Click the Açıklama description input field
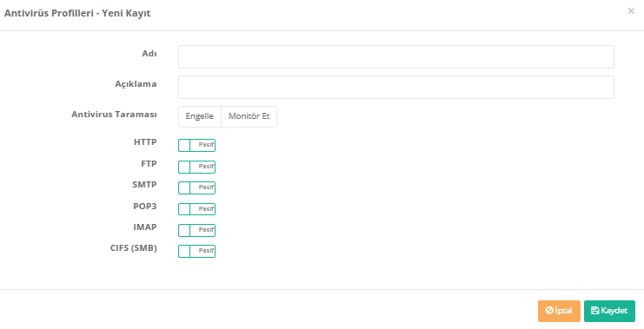 [396, 87]
